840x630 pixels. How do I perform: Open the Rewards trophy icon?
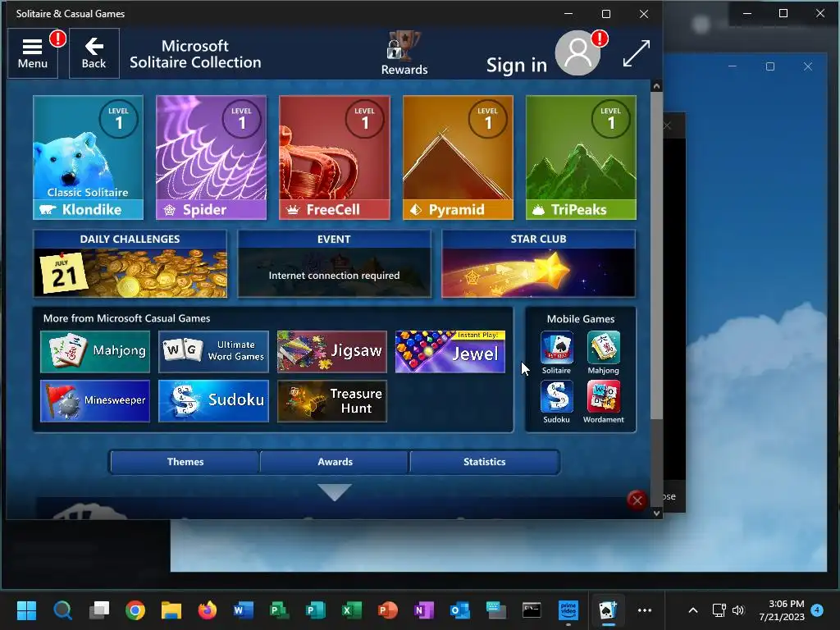click(404, 53)
